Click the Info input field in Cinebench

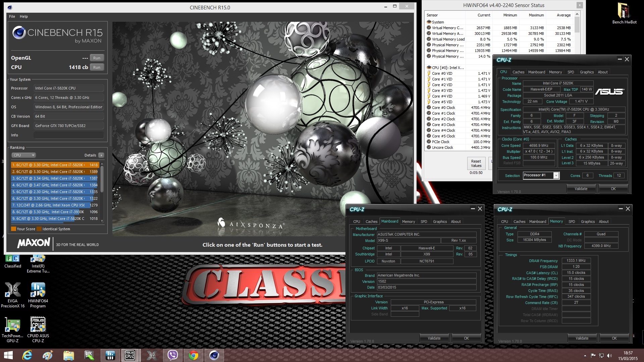[x=69, y=135]
